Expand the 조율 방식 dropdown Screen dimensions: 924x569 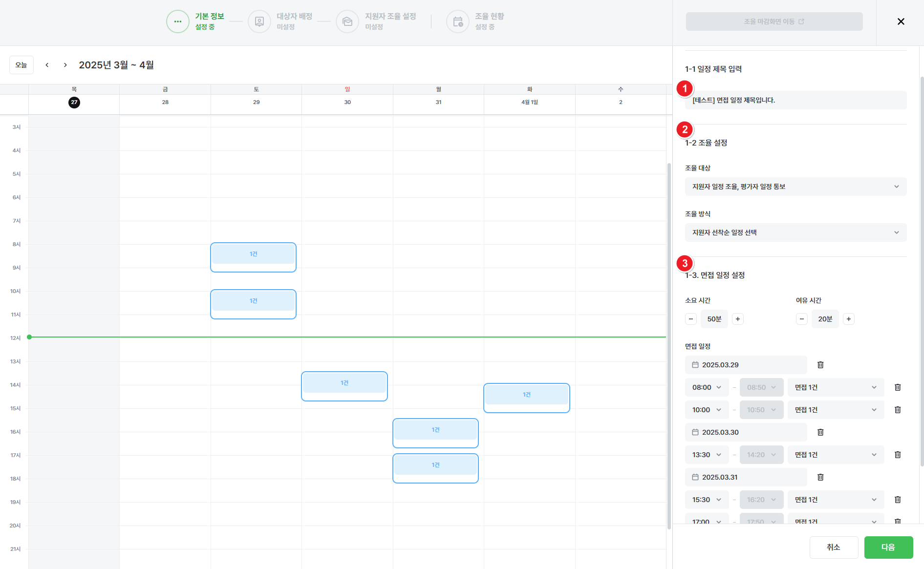[795, 232]
